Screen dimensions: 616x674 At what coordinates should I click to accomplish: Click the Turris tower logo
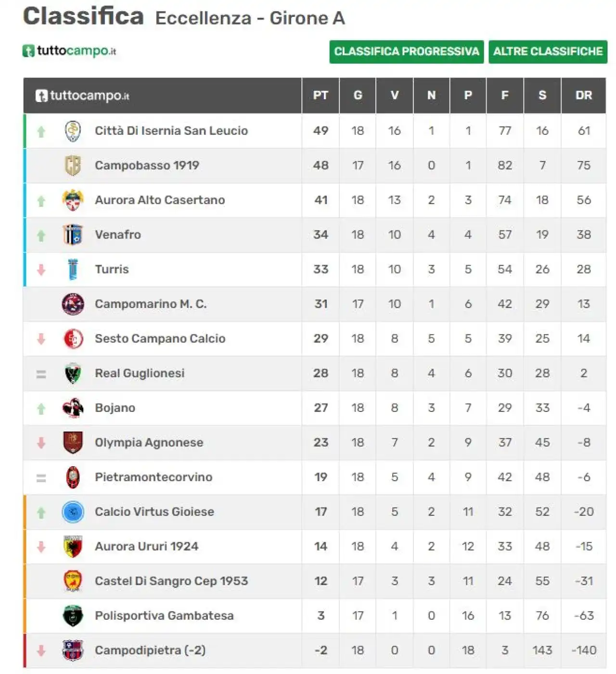pos(73,269)
